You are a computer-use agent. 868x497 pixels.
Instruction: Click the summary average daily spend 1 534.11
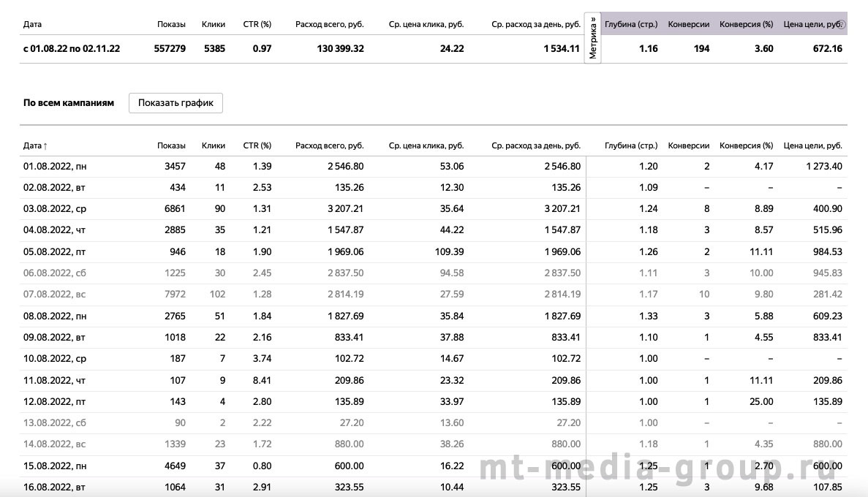click(562, 49)
